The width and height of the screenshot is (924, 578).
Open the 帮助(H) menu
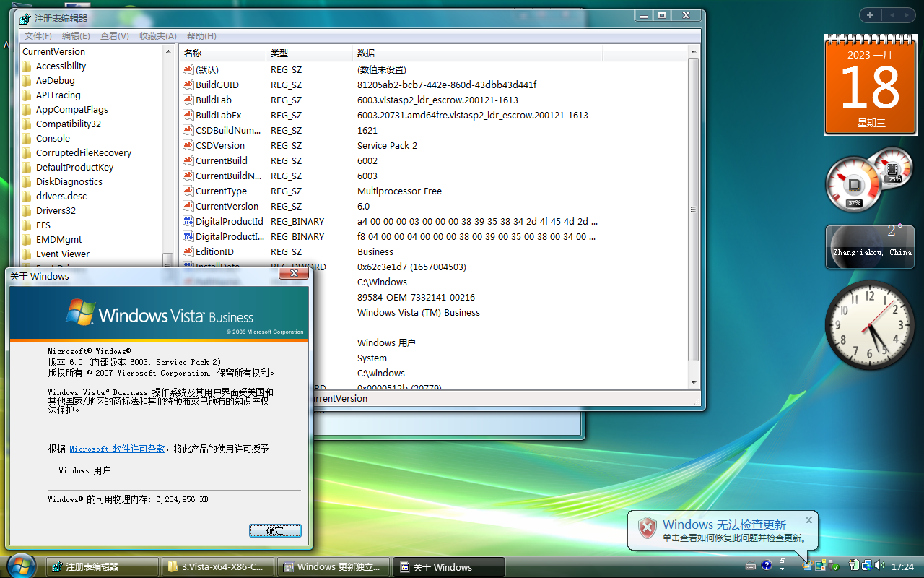click(201, 36)
